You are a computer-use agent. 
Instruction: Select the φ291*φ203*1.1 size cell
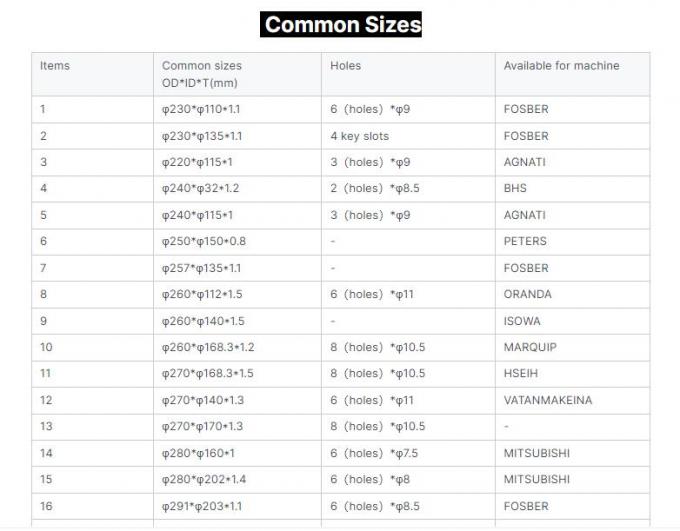[x=202, y=506]
